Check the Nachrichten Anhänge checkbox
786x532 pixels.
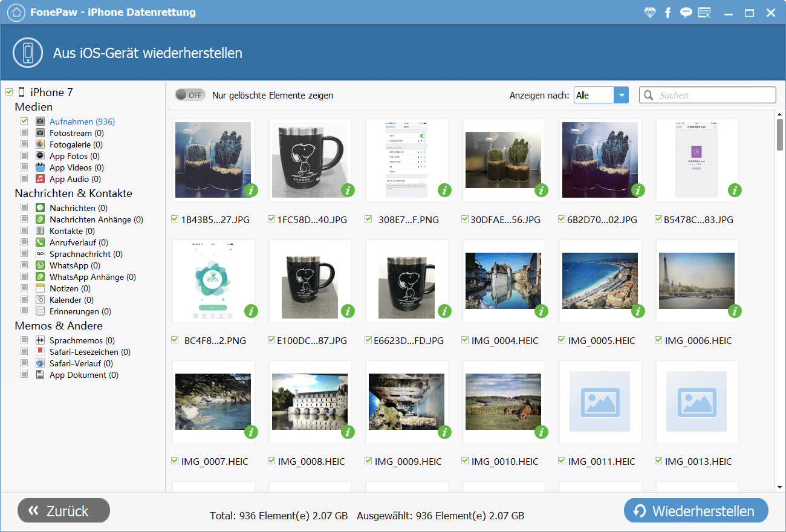24,219
